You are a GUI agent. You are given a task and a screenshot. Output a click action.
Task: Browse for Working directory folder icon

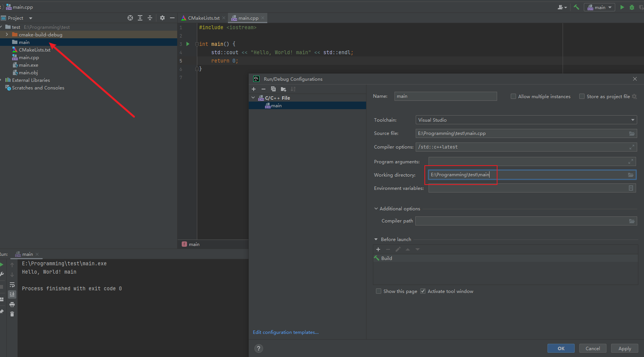point(631,175)
